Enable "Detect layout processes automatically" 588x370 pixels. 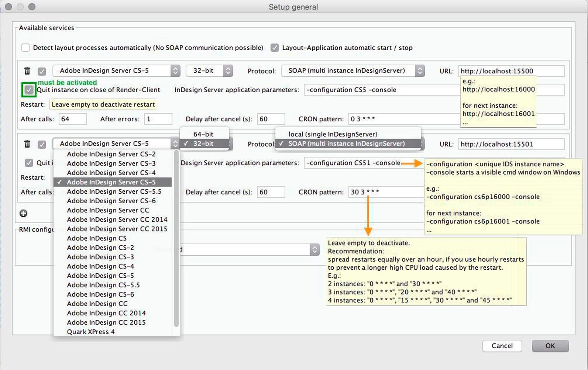click(x=25, y=48)
